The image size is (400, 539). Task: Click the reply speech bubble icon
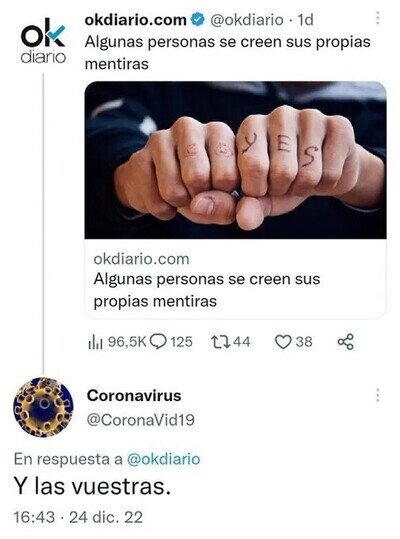158,342
